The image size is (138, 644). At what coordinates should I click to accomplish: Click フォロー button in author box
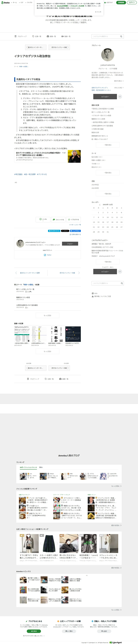(x=70, y=244)
